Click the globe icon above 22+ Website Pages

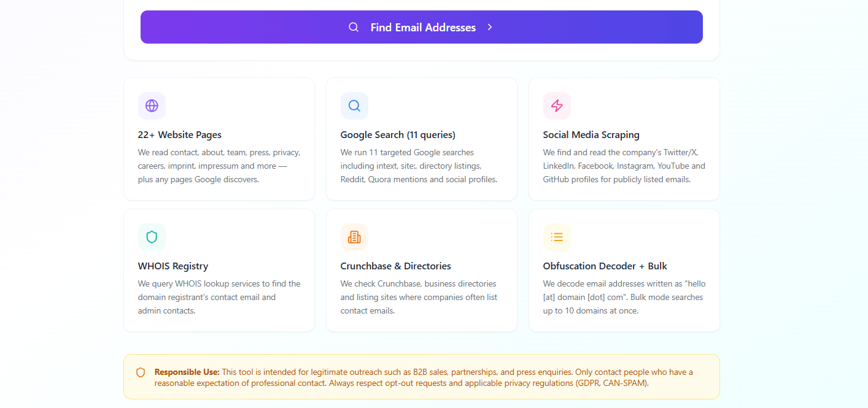(152, 106)
